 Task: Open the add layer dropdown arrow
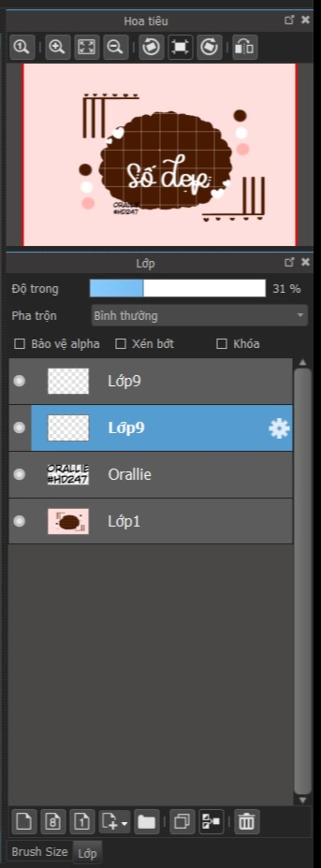pyautogui.click(x=124, y=823)
